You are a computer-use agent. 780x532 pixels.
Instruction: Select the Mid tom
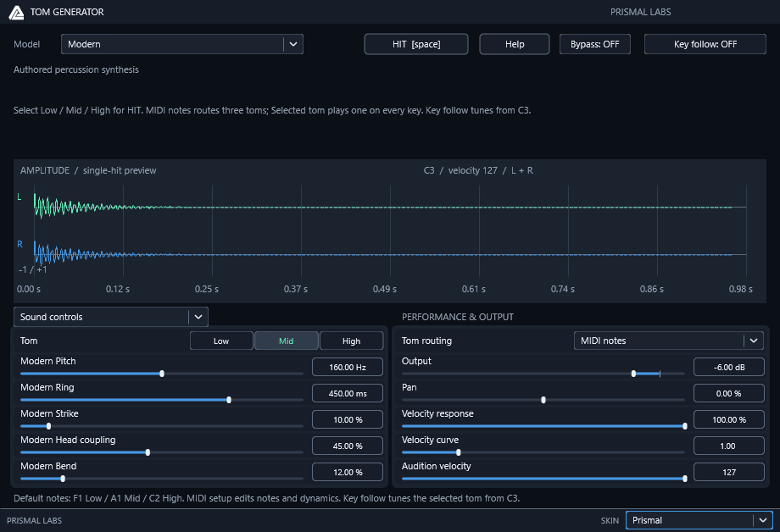286,341
